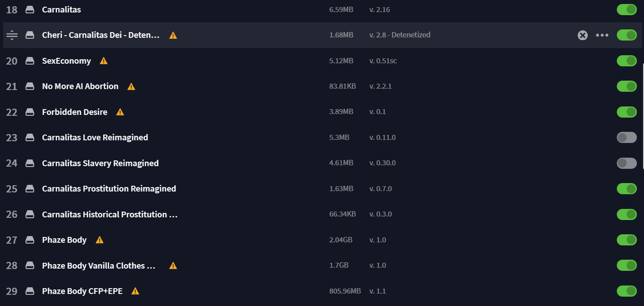Screen dimensions: 644x306
Task: Click the remove X icon on Cheri row
Action: [583, 35]
